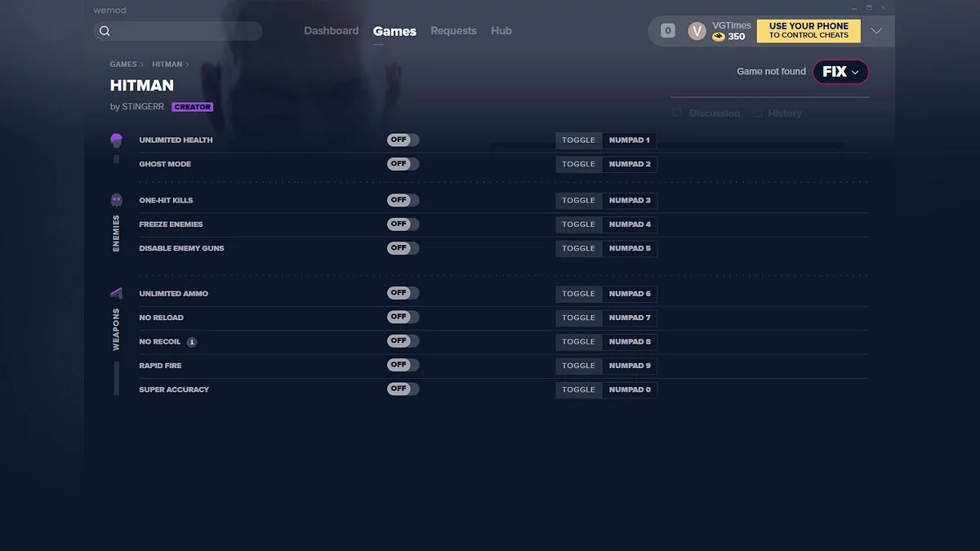Go to the Dashboard tab
The height and width of the screenshot is (551, 980).
pos(332,31)
